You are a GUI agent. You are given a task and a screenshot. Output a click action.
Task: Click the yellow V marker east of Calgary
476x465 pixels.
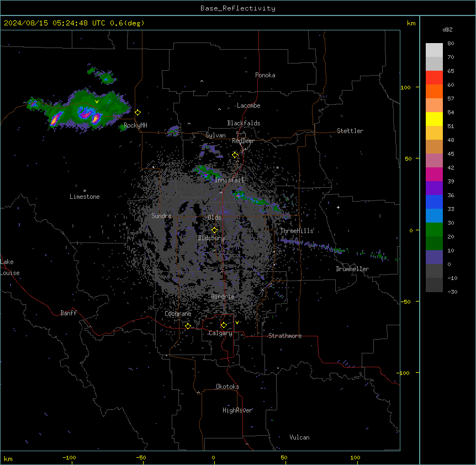[237, 323]
